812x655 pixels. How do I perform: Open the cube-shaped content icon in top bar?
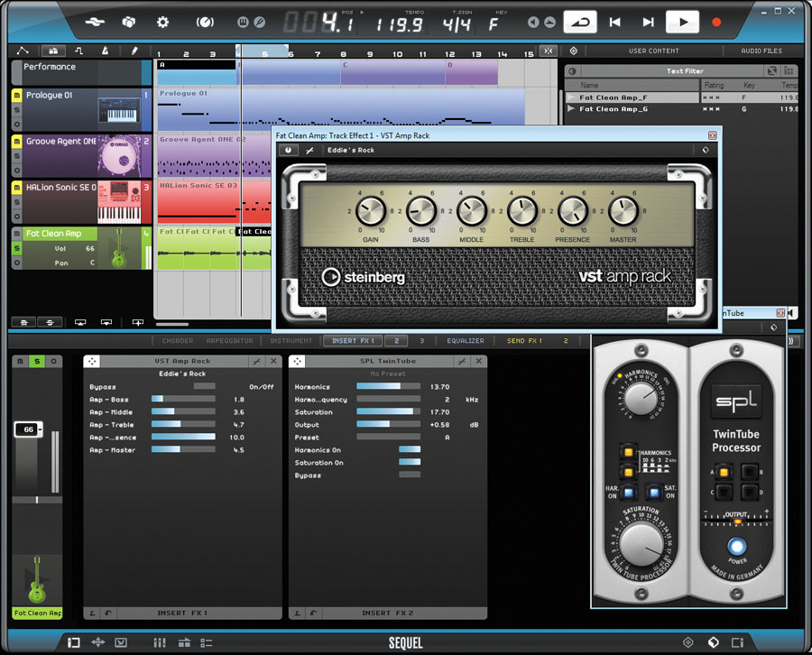[x=128, y=22]
